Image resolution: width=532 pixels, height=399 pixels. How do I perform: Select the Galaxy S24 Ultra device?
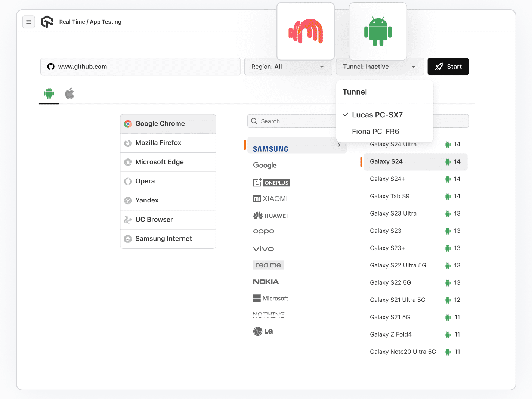point(393,144)
